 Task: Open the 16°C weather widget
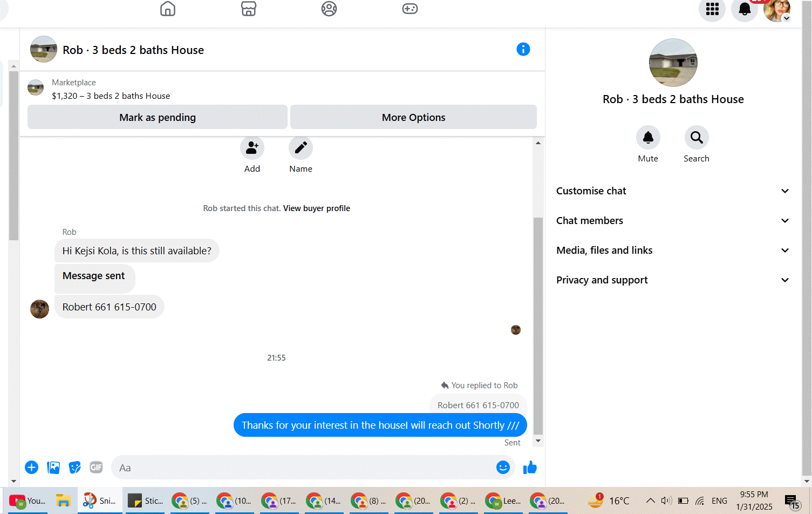point(609,501)
